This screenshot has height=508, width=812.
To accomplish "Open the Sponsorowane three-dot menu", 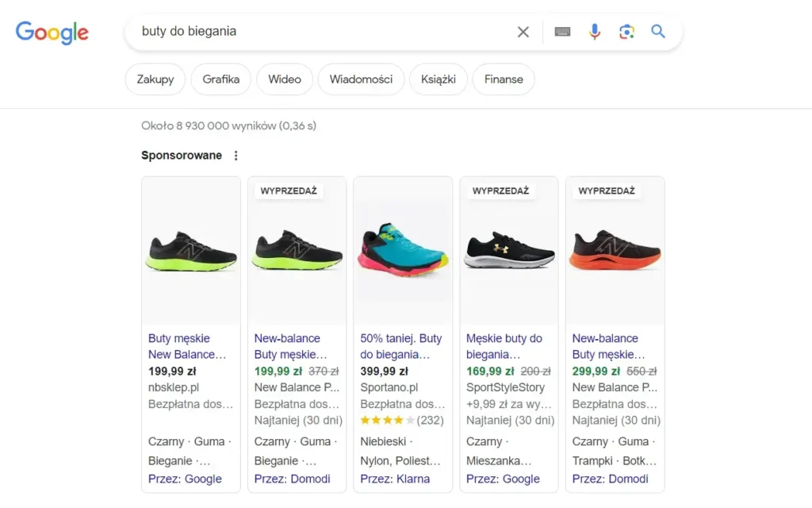I will pos(236,156).
